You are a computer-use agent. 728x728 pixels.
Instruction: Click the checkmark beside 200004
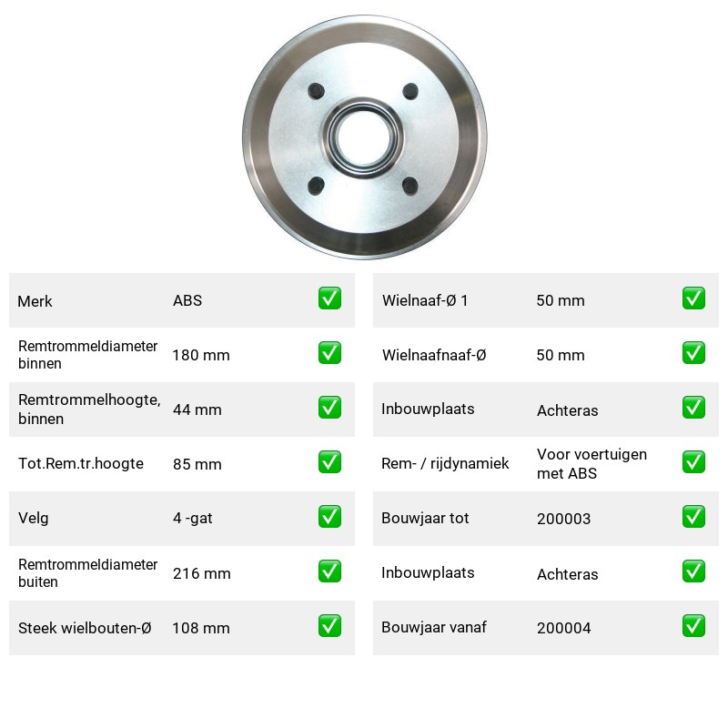693,626
